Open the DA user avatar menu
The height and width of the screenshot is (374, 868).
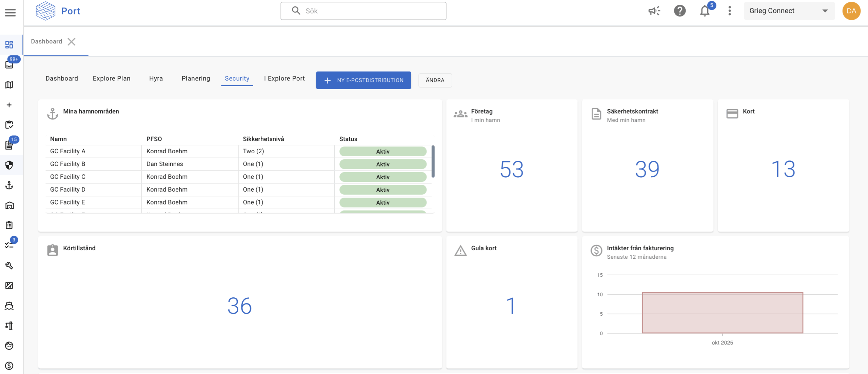tap(851, 11)
